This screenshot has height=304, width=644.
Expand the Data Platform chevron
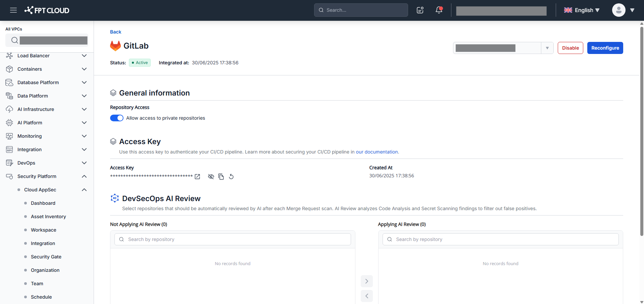pyautogui.click(x=84, y=96)
